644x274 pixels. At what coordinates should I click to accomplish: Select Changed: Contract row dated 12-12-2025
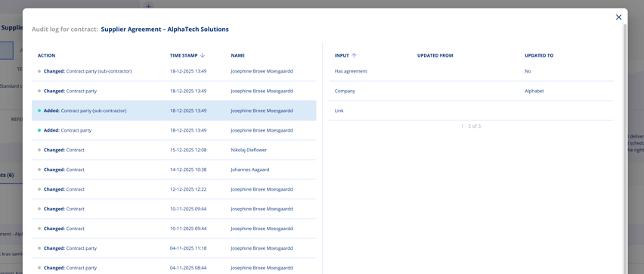click(x=174, y=189)
